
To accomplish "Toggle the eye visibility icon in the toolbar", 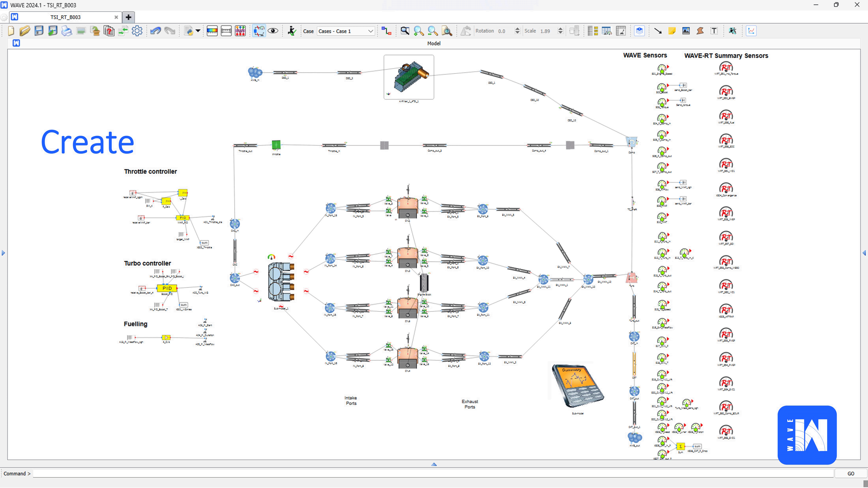I will tap(273, 31).
